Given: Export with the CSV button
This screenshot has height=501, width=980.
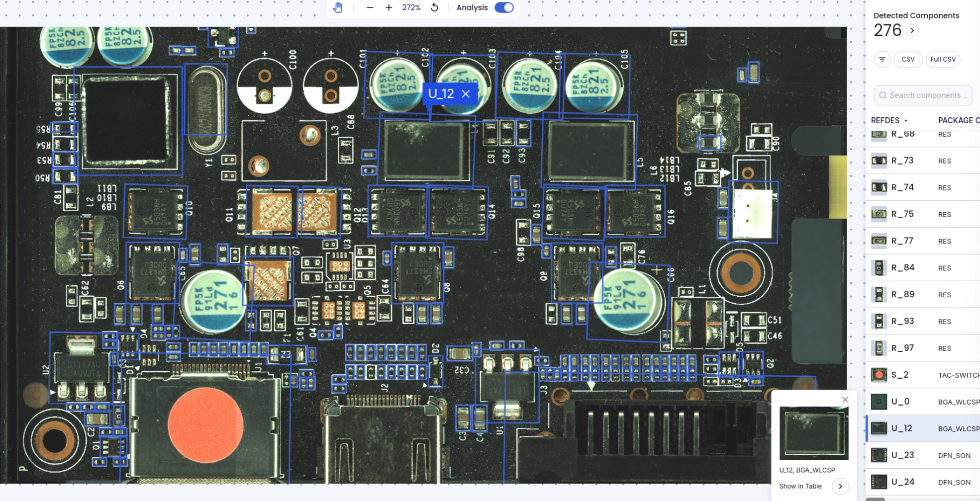Looking at the screenshot, I should 908,59.
